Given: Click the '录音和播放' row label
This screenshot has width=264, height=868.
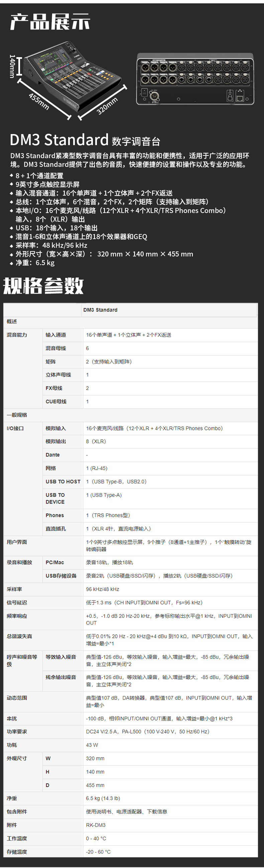Looking at the screenshot, I should [19, 562].
